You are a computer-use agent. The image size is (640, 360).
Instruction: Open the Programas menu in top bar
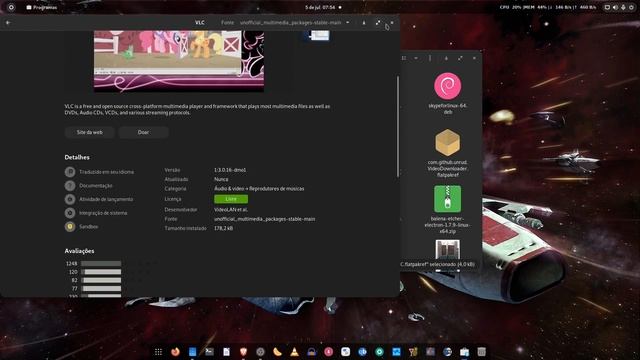pos(42,7)
